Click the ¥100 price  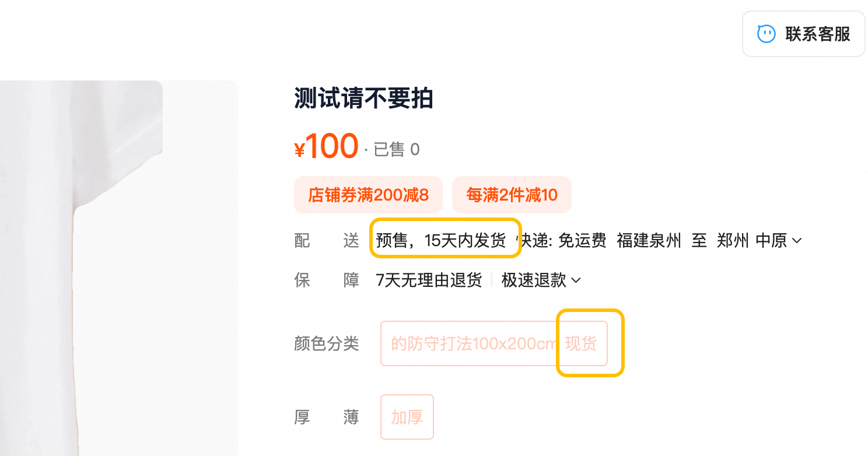point(327,146)
